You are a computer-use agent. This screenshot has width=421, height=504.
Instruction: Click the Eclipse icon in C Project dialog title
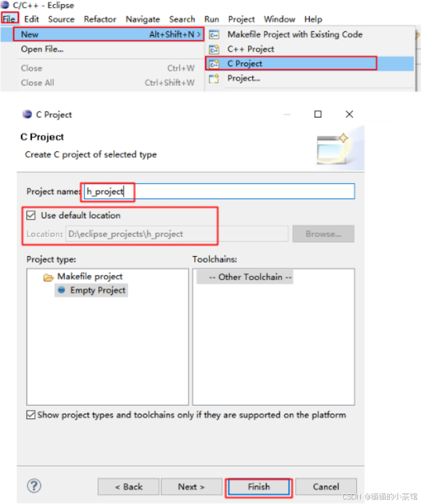click(x=27, y=114)
